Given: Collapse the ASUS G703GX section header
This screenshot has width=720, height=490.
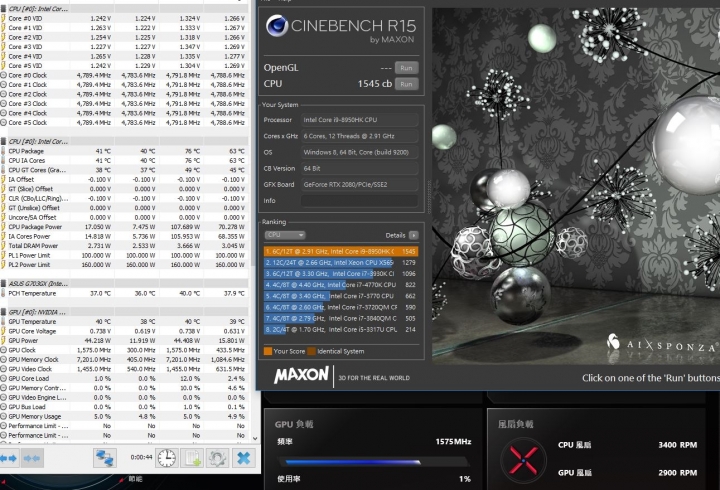Looking at the screenshot, I should pyautogui.click(x=124, y=284).
